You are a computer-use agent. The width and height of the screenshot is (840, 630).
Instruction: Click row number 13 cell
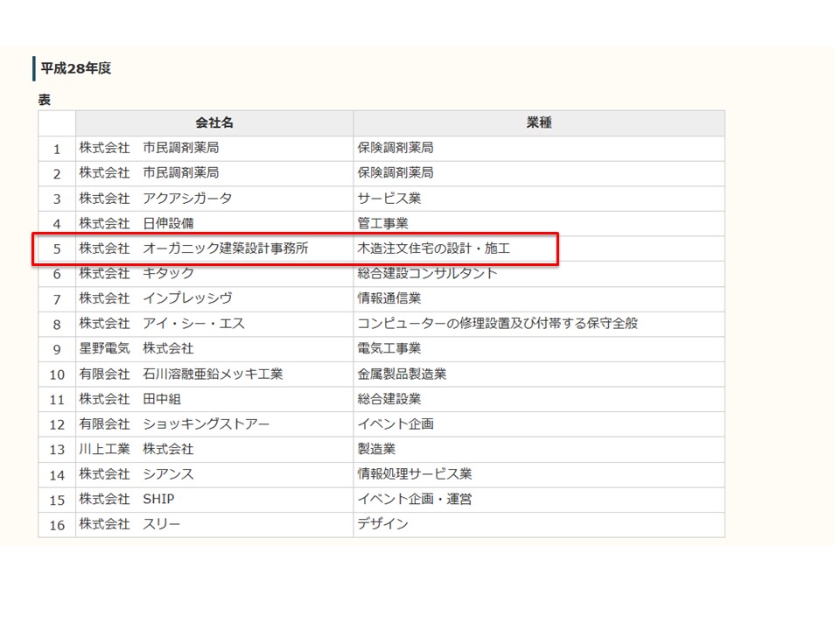pyautogui.click(x=57, y=450)
